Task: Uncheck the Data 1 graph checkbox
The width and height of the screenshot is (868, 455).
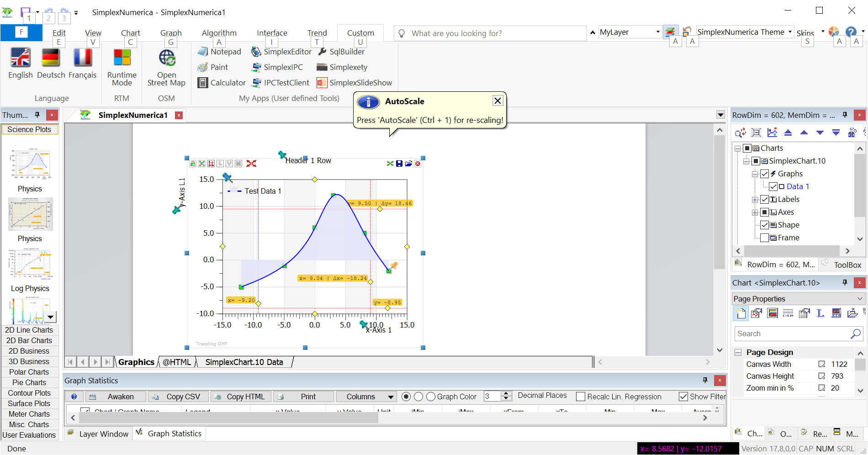Action: point(773,186)
